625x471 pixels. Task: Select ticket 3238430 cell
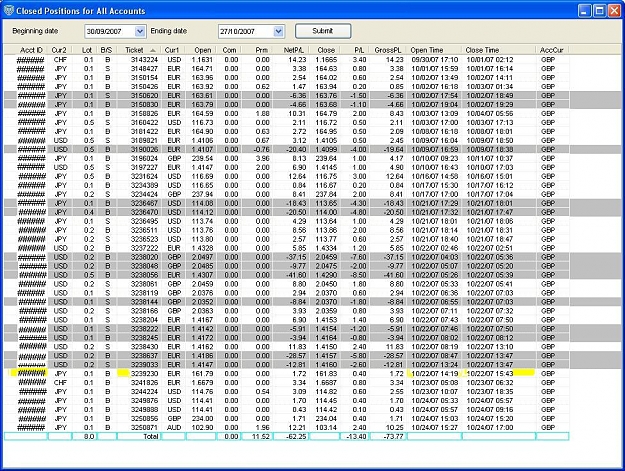tap(144, 347)
